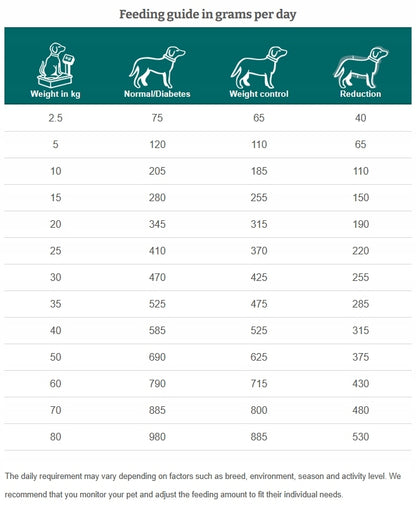Click the daily requirement disclaimer text
Screen dimensions: 416x510
pyautogui.click(x=203, y=485)
